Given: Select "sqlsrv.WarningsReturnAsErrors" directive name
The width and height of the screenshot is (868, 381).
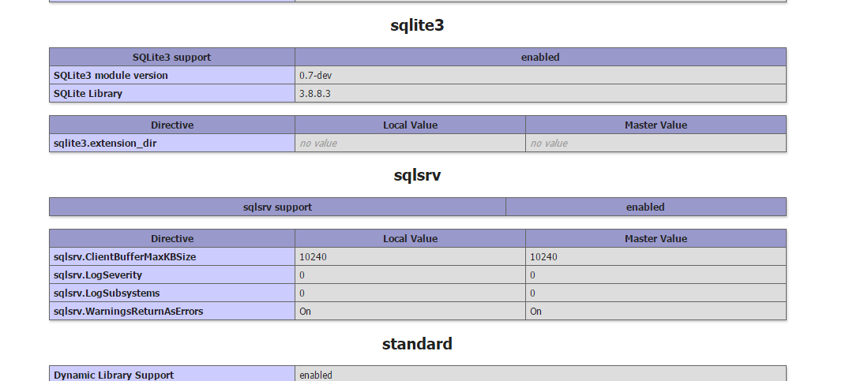Looking at the screenshot, I should coord(129,312).
